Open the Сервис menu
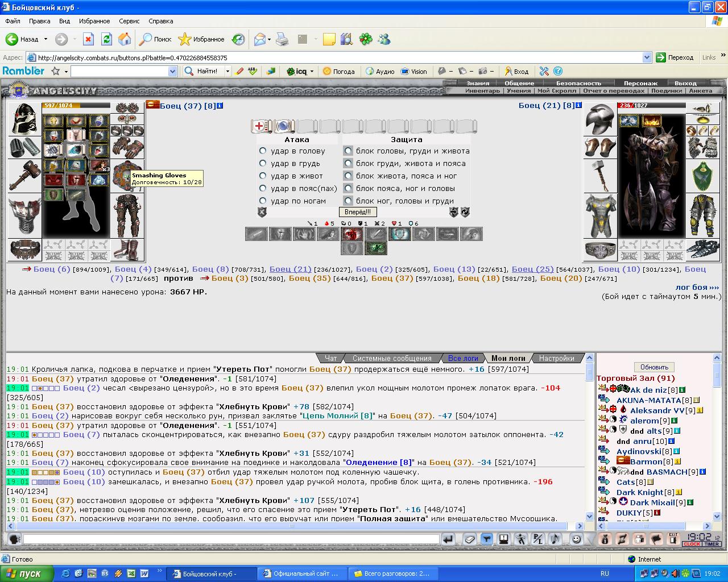728x582 pixels. click(x=129, y=21)
